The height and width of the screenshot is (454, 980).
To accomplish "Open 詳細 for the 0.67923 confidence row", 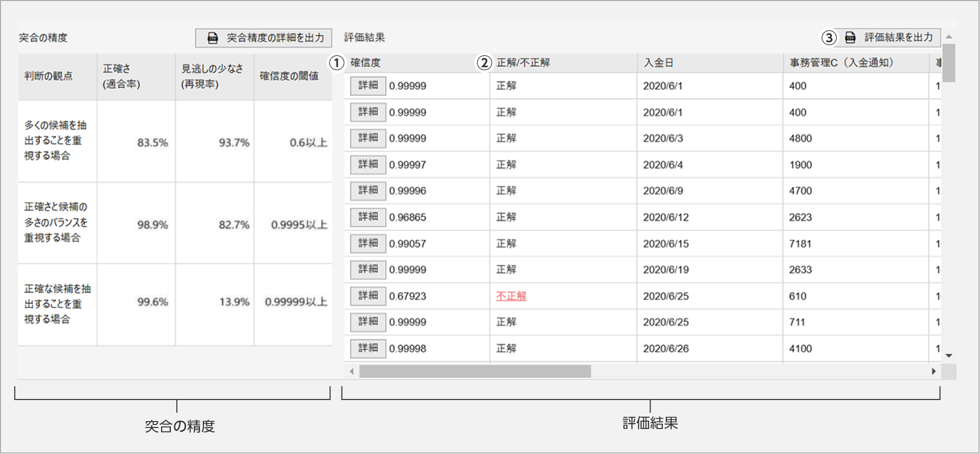I will (x=367, y=295).
